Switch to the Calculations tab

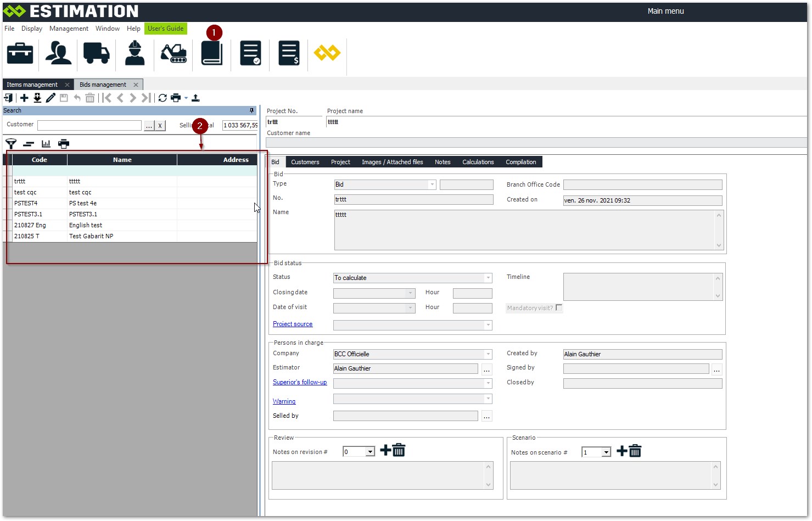pos(478,162)
